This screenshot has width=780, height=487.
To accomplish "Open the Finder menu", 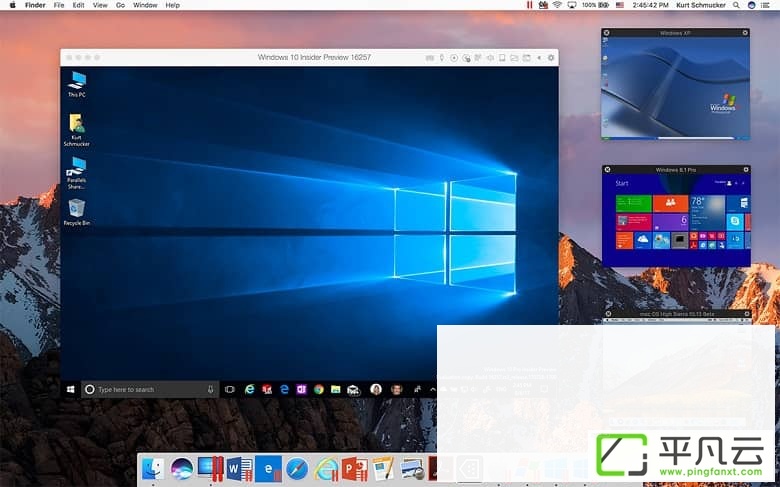I will pos(35,5).
